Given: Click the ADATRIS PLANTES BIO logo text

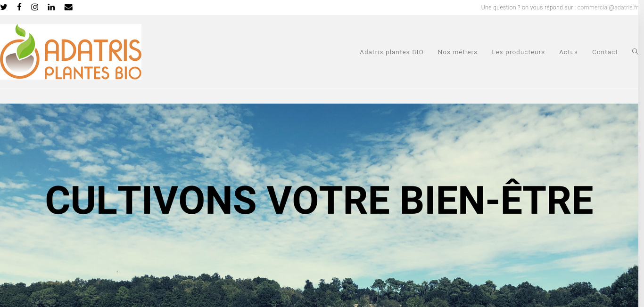Looking at the screenshot, I should point(93,59).
